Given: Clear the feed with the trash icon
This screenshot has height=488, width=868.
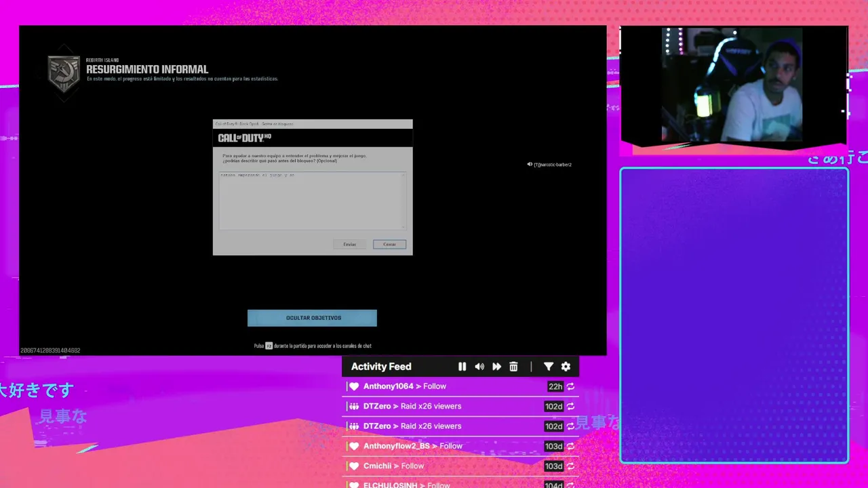Looking at the screenshot, I should pos(513,367).
